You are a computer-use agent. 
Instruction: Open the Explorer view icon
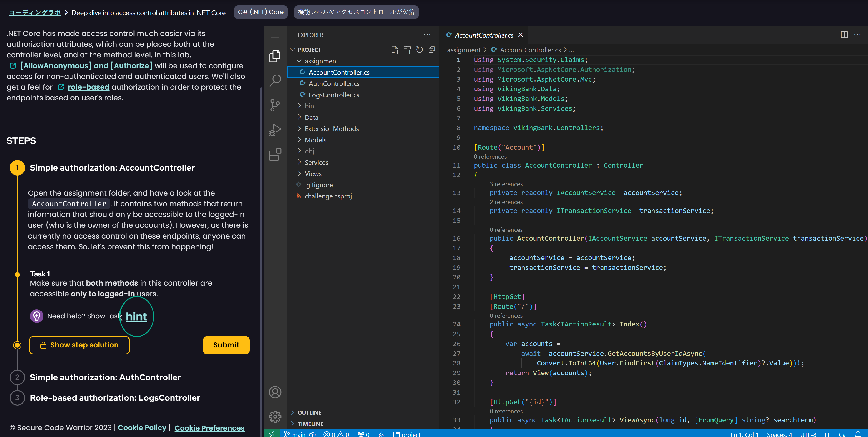click(275, 56)
